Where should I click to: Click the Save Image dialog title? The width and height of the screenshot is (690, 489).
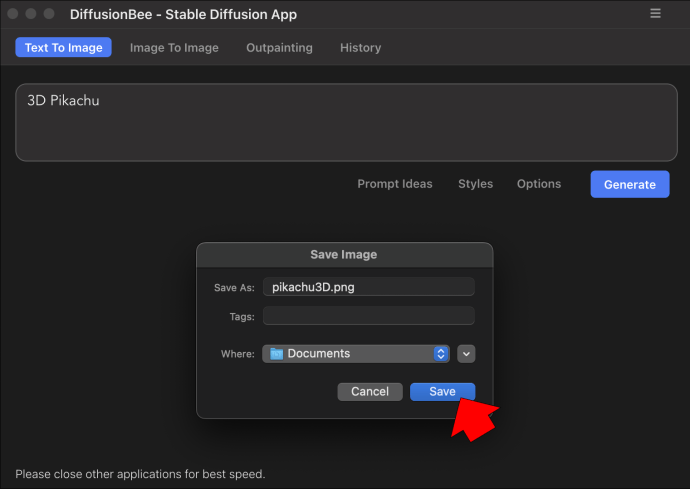pyautogui.click(x=344, y=254)
